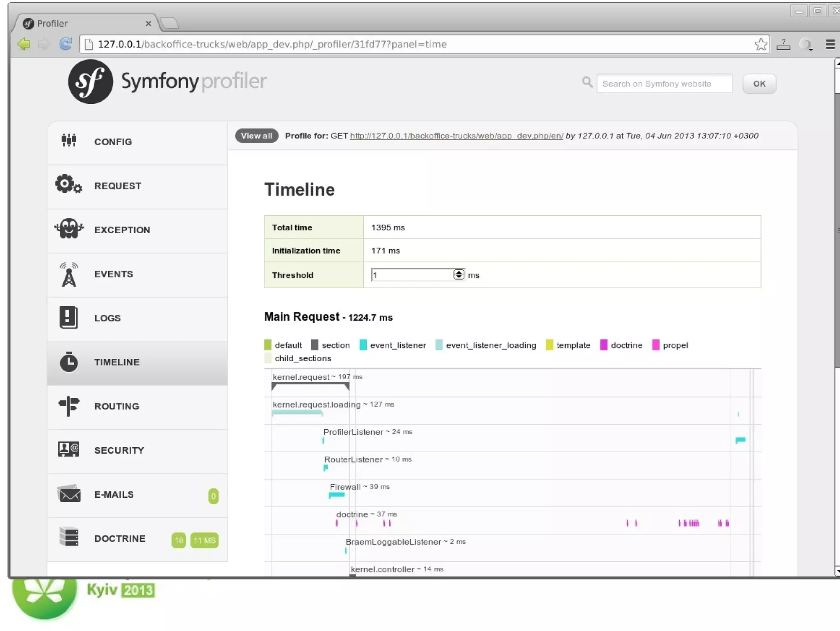Image resolution: width=840 pixels, height=631 pixels.
Task: Click the Threshold spinner arrows
Action: click(459, 274)
